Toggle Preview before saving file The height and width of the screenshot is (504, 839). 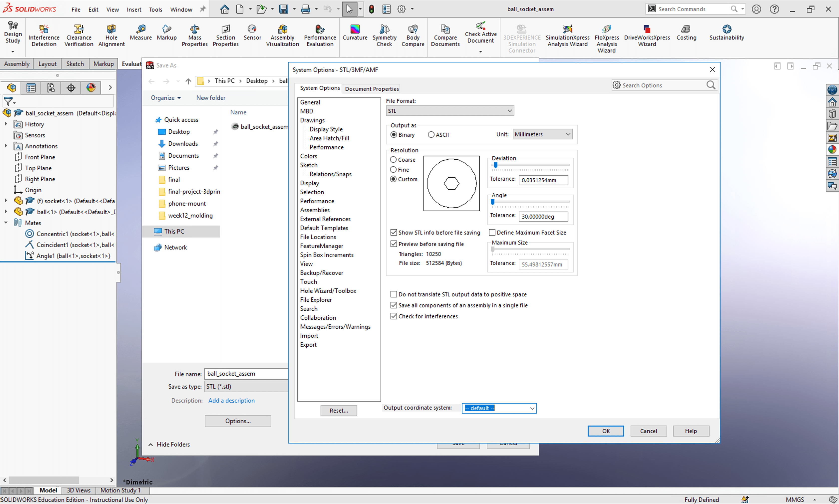[394, 244]
